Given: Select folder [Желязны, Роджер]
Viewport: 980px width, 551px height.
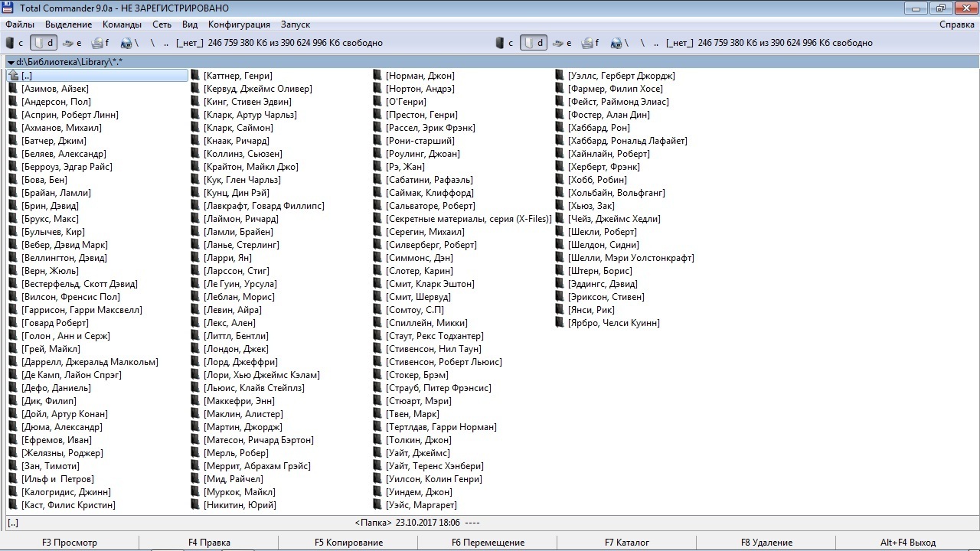Looking at the screenshot, I should pyautogui.click(x=62, y=453).
